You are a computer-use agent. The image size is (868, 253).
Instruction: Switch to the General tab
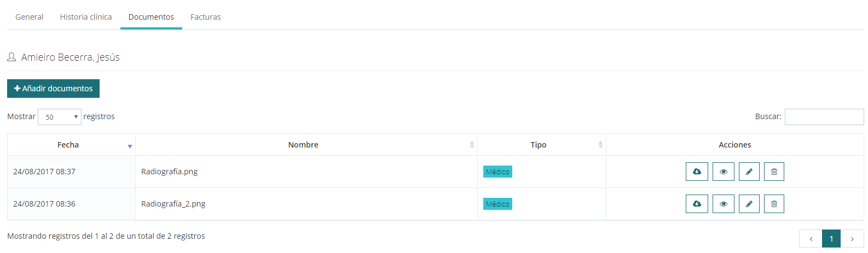click(30, 17)
